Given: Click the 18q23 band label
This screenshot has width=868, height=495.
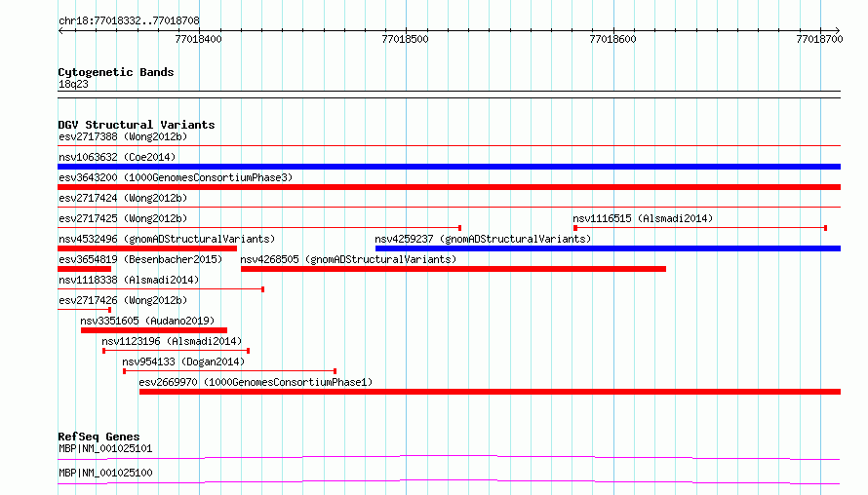Looking at the screenshot, I should (x=73, y=84).
